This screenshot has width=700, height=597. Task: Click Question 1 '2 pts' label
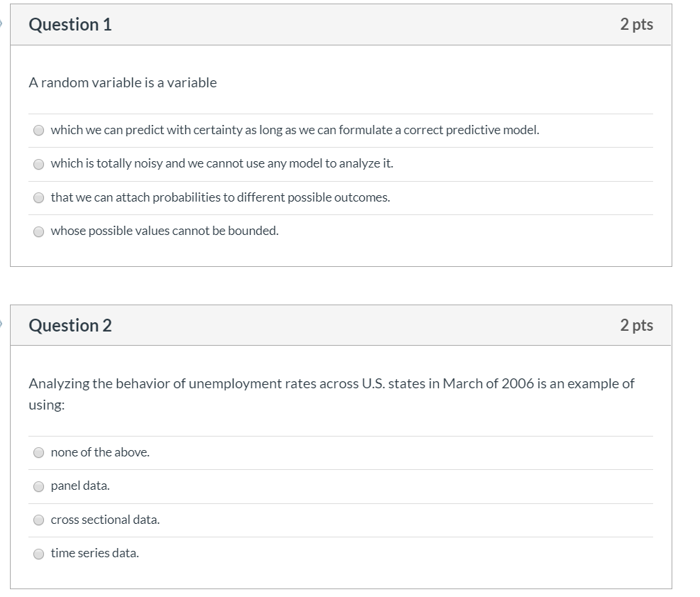coord(637,25)
